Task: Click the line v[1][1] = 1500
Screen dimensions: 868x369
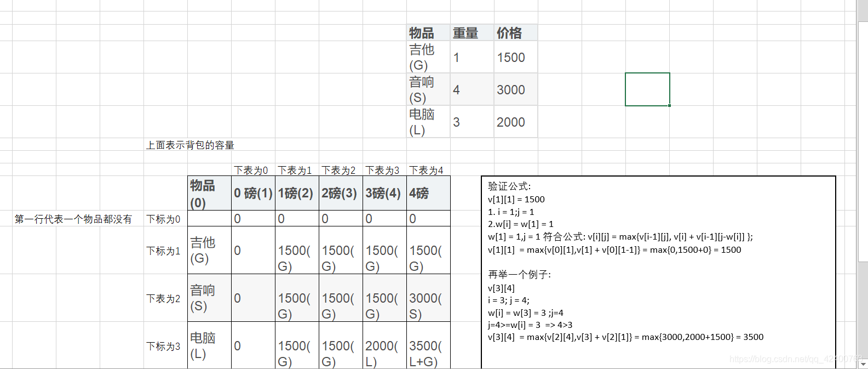Action: coord(516,200)
